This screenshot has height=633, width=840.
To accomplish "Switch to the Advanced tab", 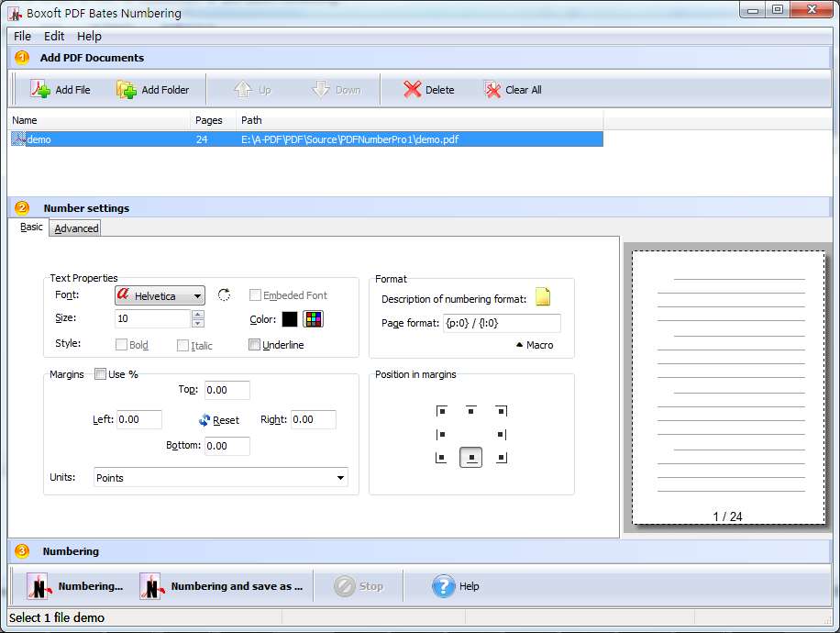I will pyautogui.click(x=76, y=228).
